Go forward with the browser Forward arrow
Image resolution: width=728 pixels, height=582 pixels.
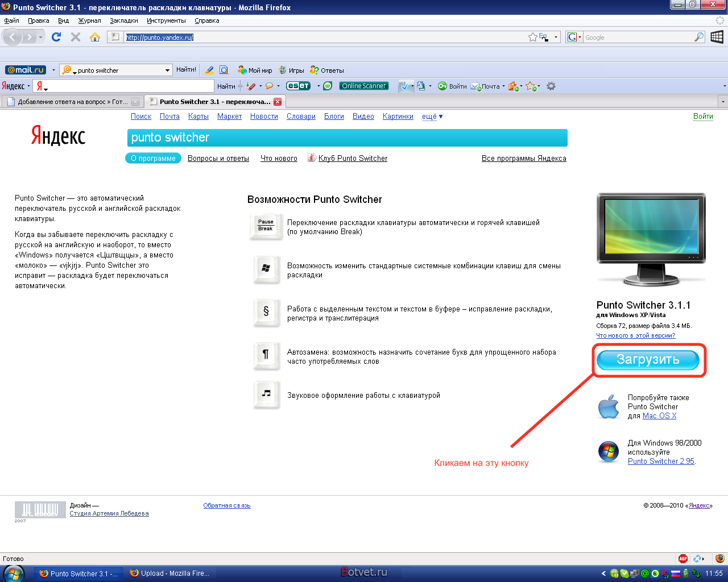tap(30, 38)
